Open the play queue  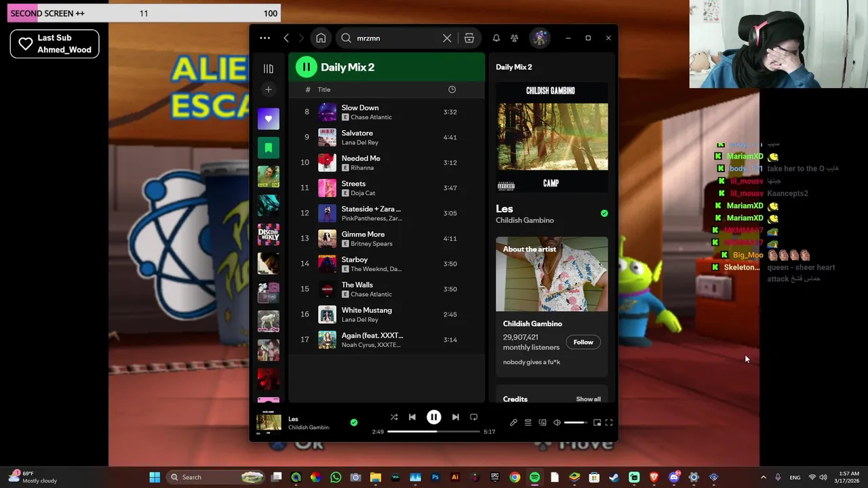click(528, 422)
